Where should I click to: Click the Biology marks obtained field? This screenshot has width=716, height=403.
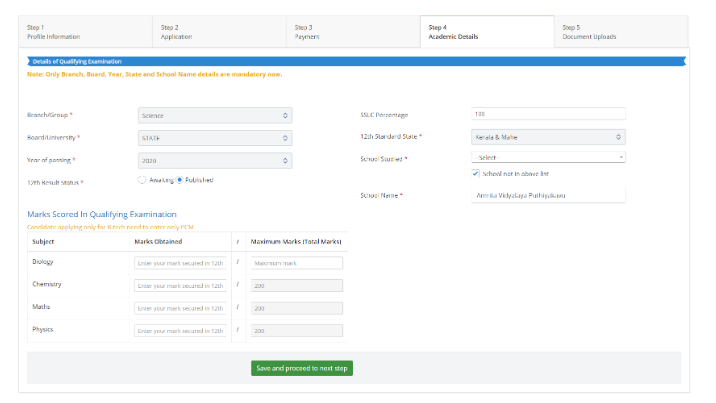pos(180,263)
